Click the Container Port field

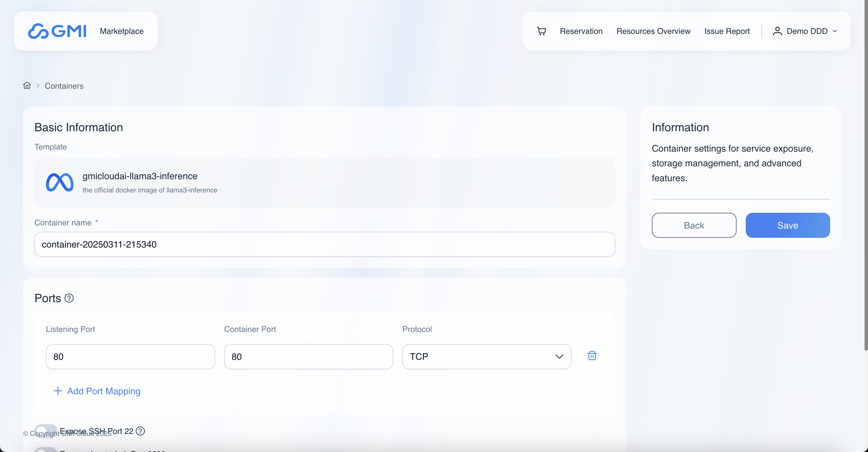click(x=308, y=357)
